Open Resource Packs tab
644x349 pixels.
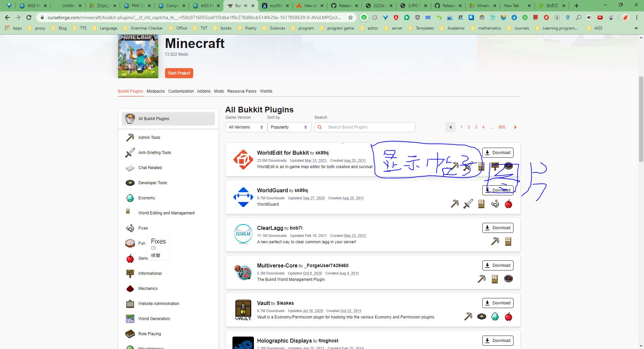(x=242, y=91)
